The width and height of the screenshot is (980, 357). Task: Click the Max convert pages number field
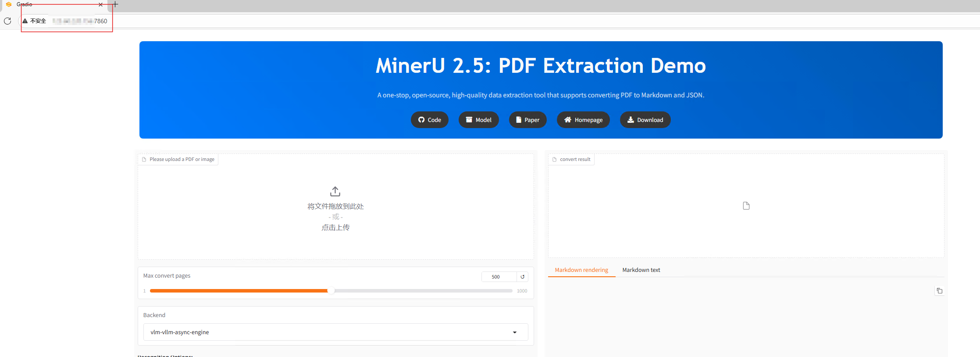coord(499,277)
